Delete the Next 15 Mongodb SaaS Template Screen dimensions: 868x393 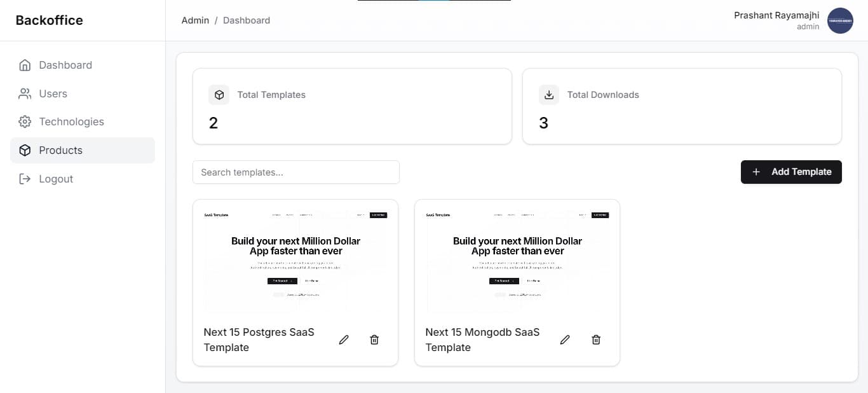596,340
